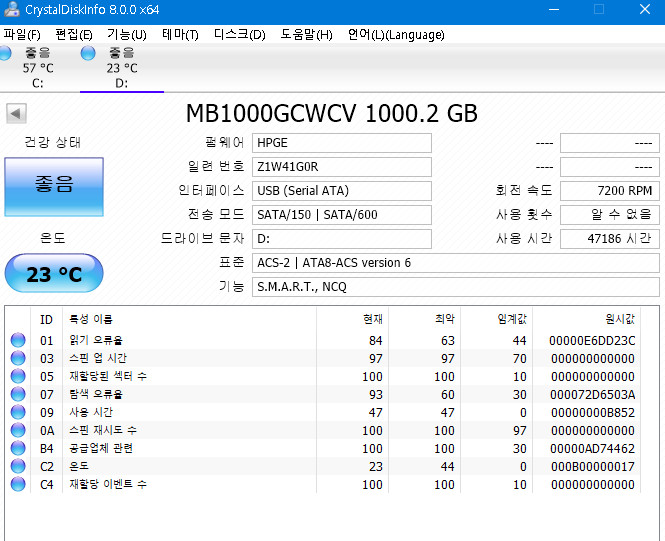Screen dimensions: 665x541
Task: Click status orb of 07 탐색 오류율 row
Action: coord(18,394)
